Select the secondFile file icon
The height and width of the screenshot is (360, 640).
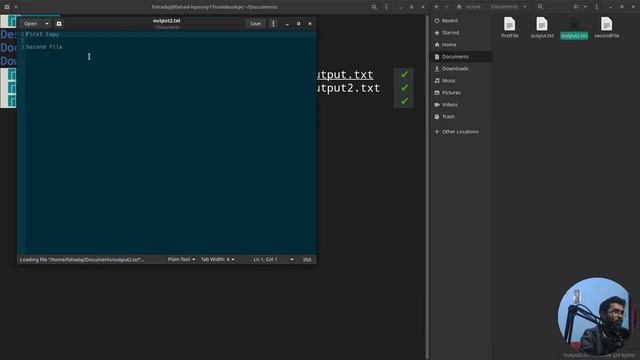pos(607,24)
